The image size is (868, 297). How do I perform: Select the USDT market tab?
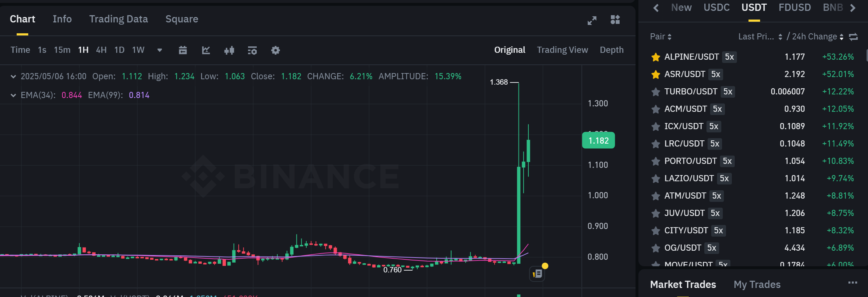754,8
